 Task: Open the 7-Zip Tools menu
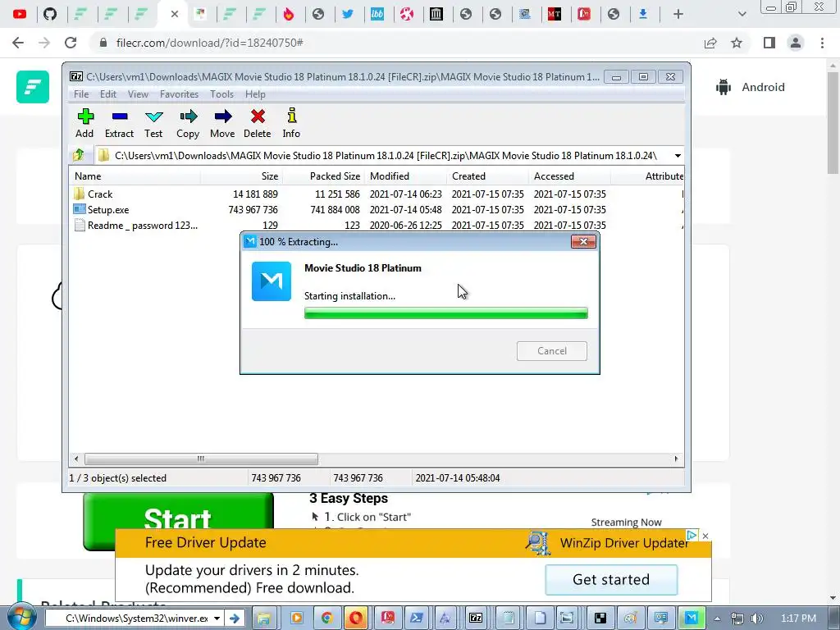tap(221, 94)
